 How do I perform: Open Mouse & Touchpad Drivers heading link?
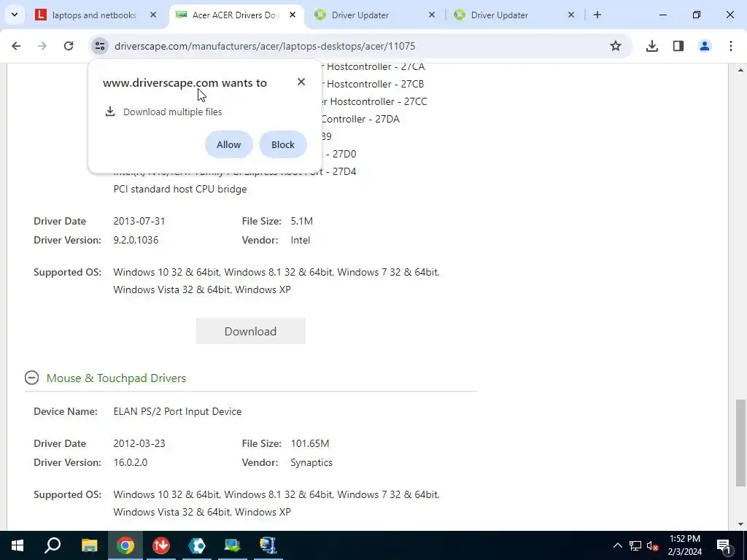116,378
